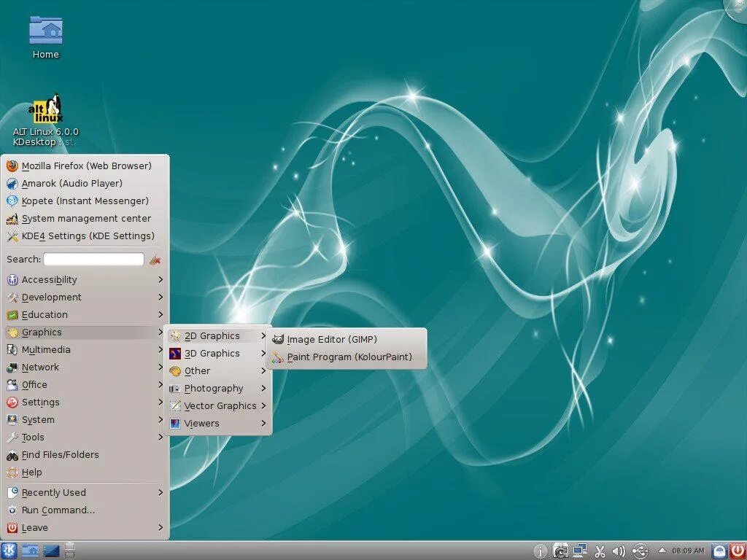Click the binoculars Find Files/Folders icon
This screenshot has height=560, width=747.
[x=12, y=455]
